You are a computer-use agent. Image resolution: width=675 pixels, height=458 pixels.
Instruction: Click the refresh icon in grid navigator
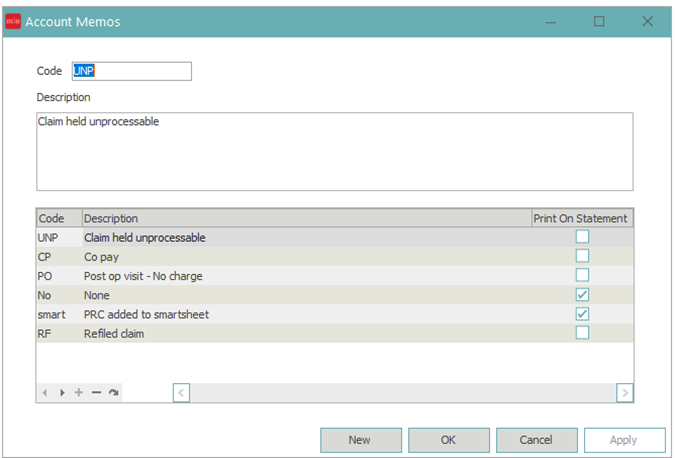(114, 393)
